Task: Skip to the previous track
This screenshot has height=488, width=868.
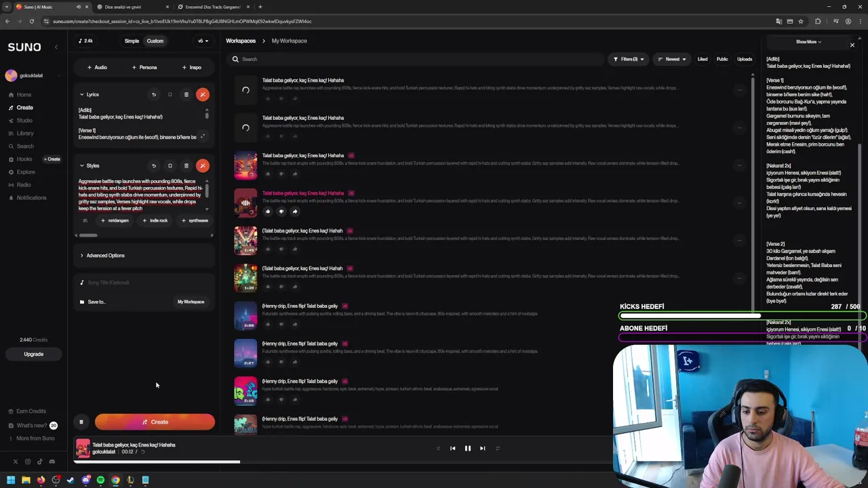Action: 452,448
